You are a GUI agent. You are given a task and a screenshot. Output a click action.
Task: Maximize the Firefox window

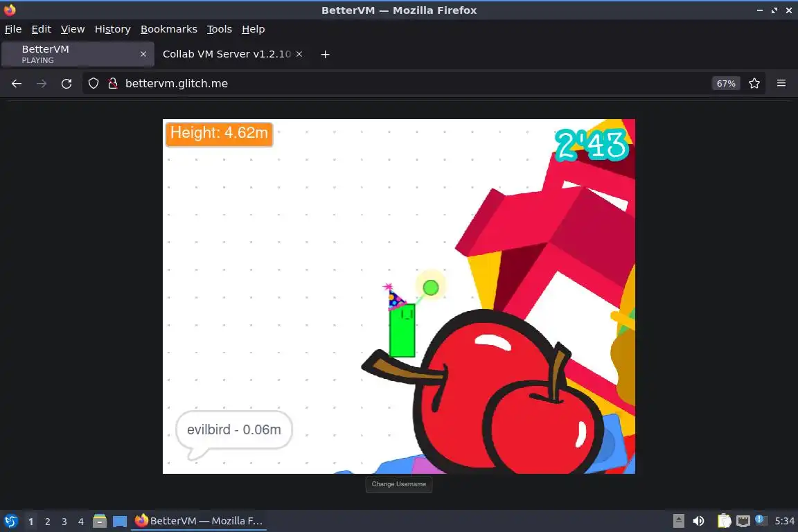[774, 10]
